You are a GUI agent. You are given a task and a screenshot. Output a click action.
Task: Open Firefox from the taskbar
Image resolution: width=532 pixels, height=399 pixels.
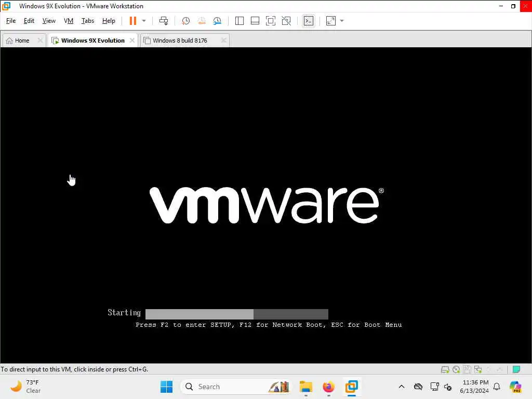pyautogui.click(x=328, y=387)
